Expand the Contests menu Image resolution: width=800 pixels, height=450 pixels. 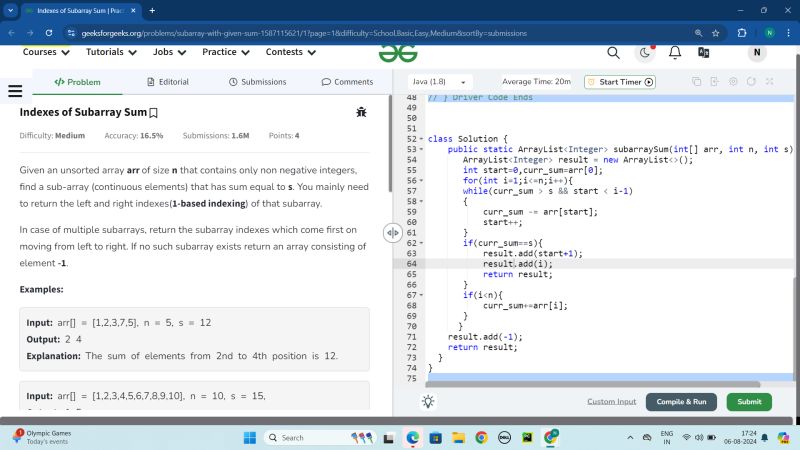pyautogui.click(x=291, y=52)
